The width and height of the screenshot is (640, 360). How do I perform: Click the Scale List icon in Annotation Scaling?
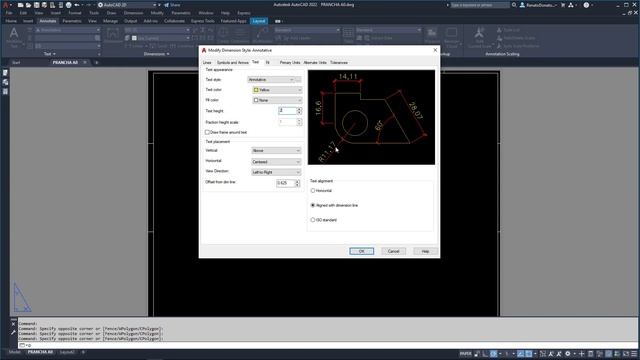(499, 30)
